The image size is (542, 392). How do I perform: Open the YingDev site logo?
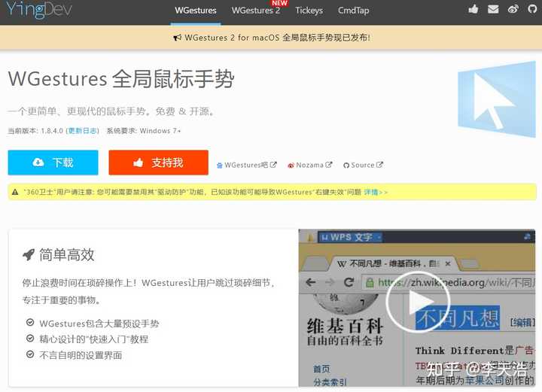click(39, 9)
